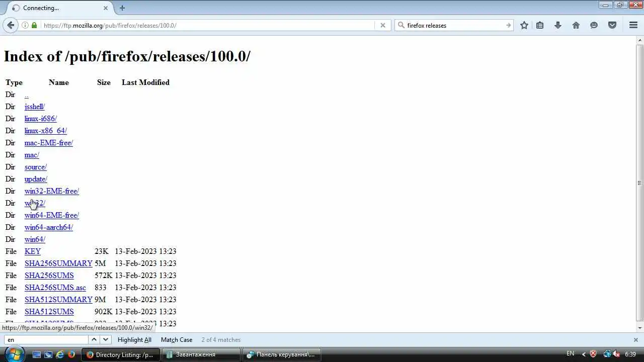Open the mac-EME-free/ directory
The height and width of the screenshot is (362, 644).
pos(49,143)
